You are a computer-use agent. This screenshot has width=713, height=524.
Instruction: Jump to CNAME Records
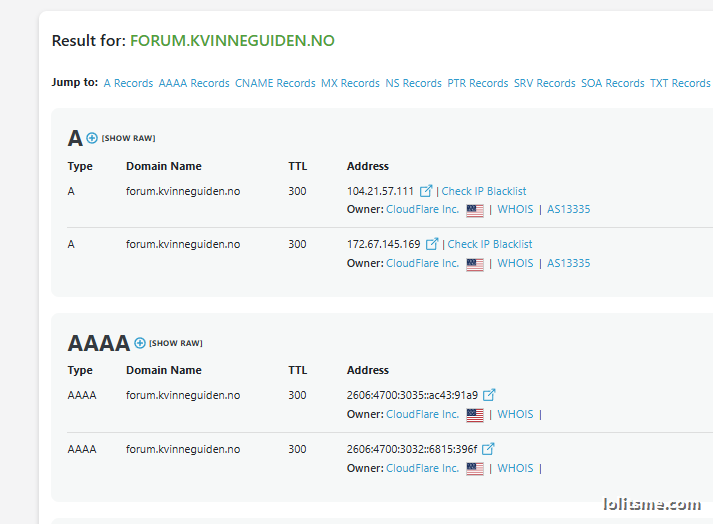pos(275,83)
